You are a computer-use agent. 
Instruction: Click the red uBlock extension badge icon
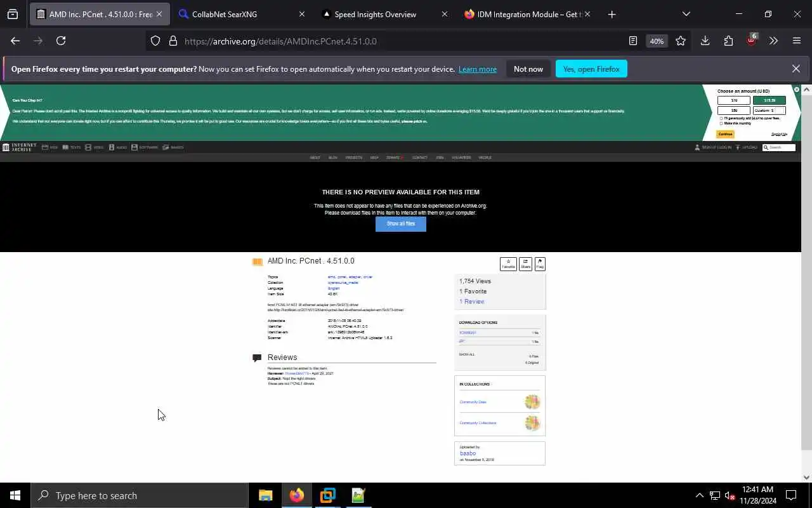pyautogui.click(x=751, y=40)
